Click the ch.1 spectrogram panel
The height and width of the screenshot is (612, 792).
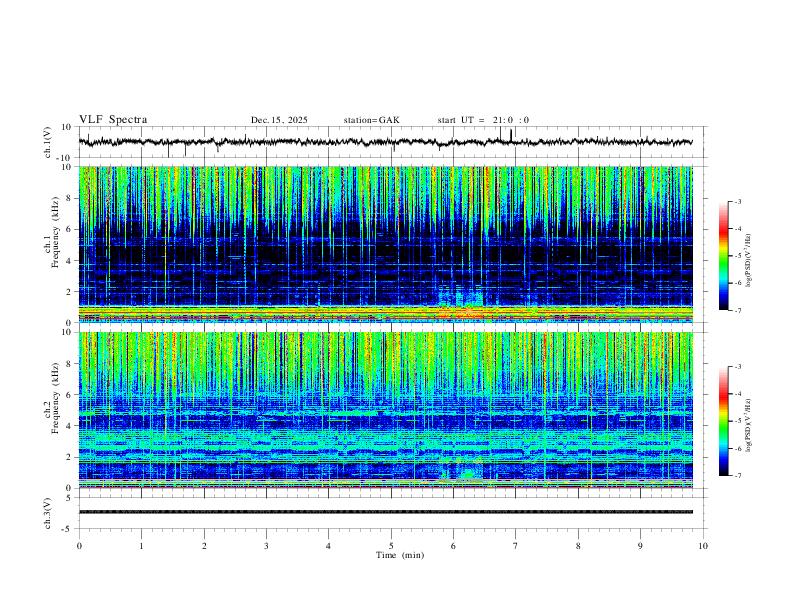(x=385, y=244)
